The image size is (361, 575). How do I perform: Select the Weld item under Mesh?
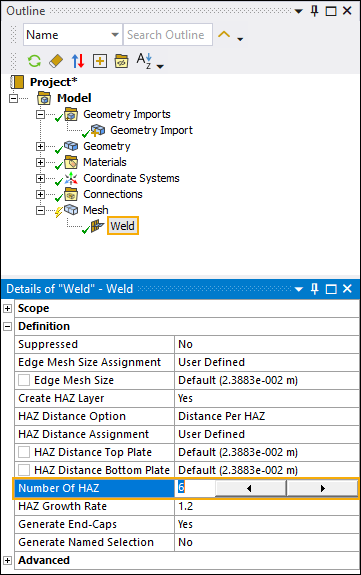123,226
